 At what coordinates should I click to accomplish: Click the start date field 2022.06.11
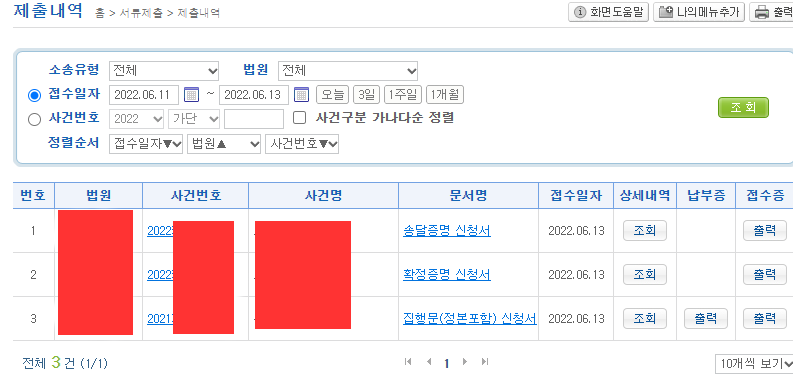tap(144, 95)
